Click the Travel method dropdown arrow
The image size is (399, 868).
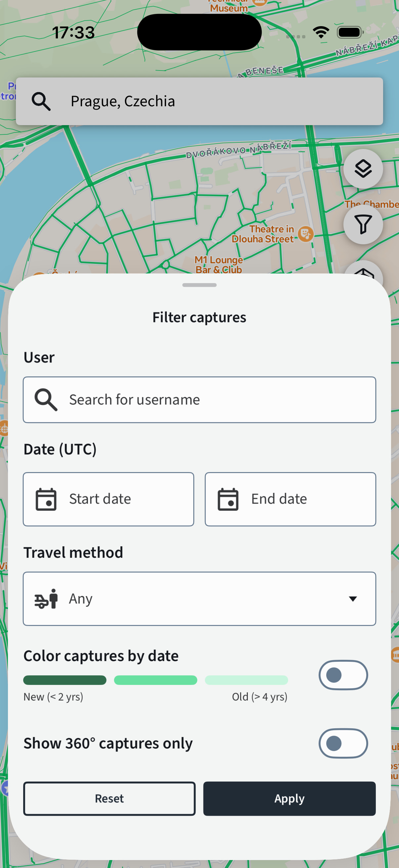tap(353, 599)
